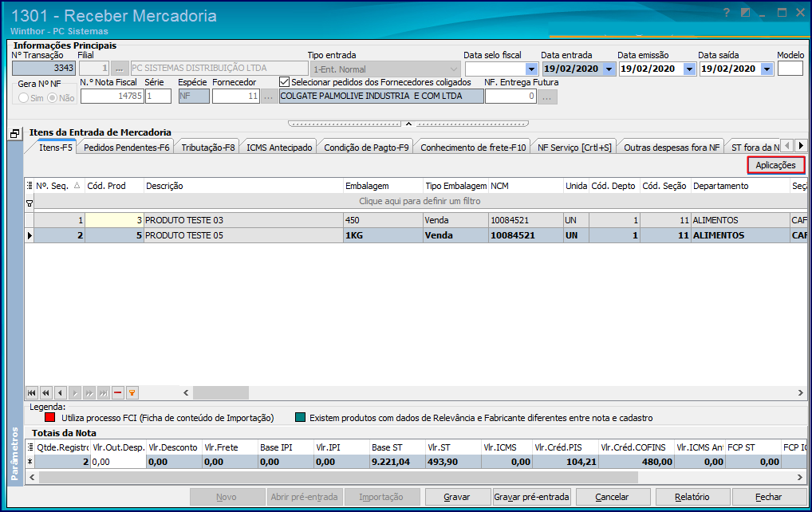812x512 pixels.
Task: Open Condição de Pagto-F9 tab
Action: 366,148
